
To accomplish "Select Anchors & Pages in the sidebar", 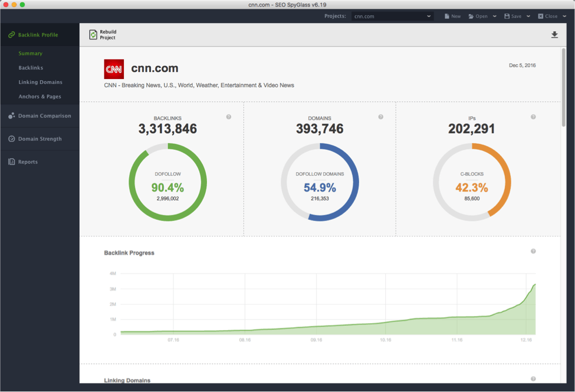I will click(x=40, y=97).
